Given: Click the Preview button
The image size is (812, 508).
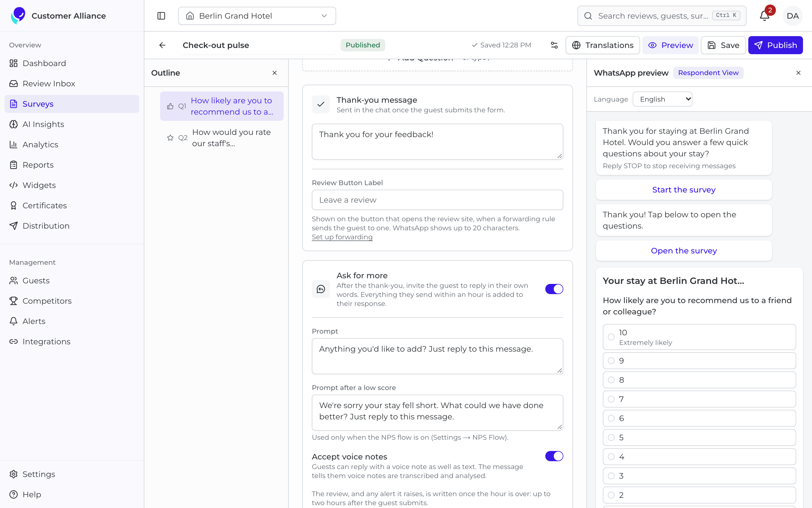Looking at the screenshot, I should (670, 45).
